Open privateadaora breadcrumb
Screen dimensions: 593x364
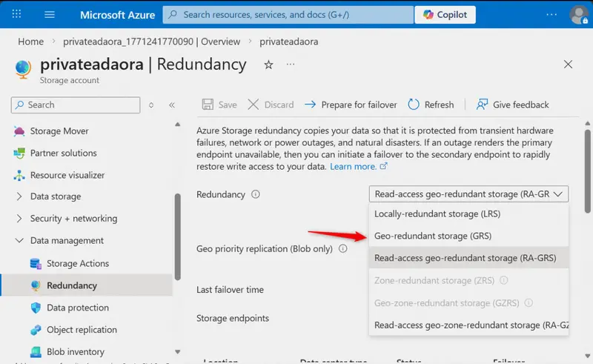[288, 42]
